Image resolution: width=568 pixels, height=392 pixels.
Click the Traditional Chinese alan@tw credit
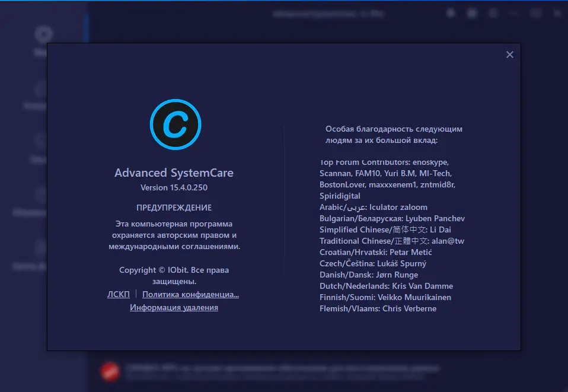[x=391, y=241]
